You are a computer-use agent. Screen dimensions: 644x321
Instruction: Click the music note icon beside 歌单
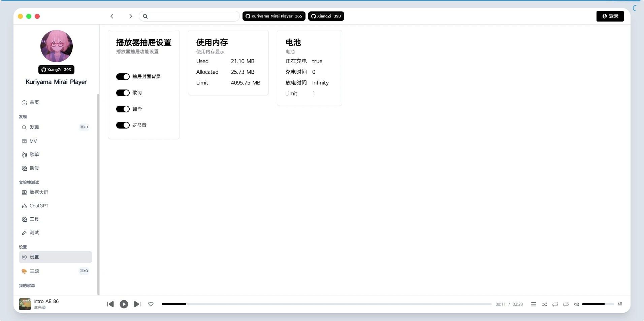coord(24,155)
